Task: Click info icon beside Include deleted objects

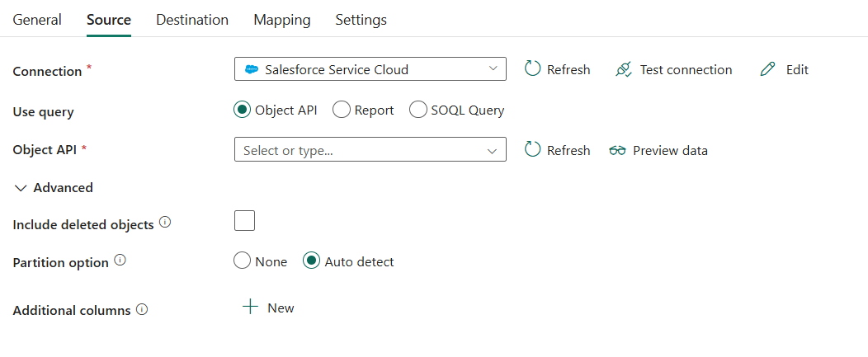Action: tap(165, 223)
